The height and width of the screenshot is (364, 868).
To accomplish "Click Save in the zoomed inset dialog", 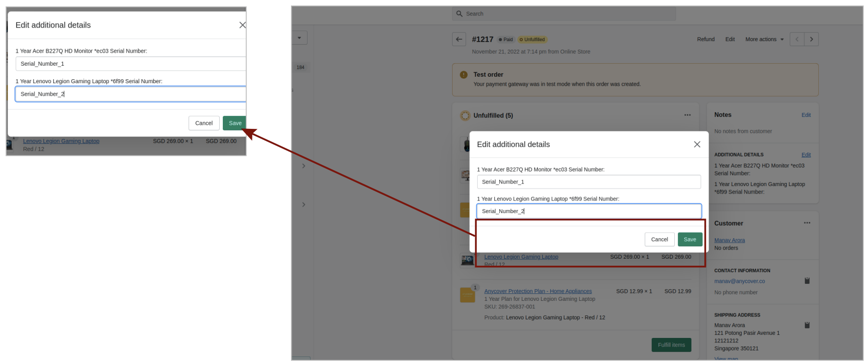I will [234, 123].
